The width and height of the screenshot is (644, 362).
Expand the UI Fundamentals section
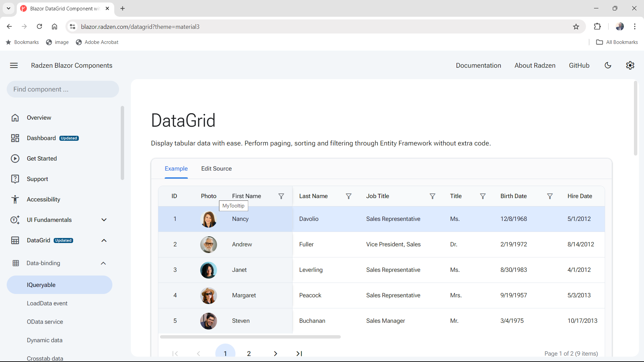104,220
